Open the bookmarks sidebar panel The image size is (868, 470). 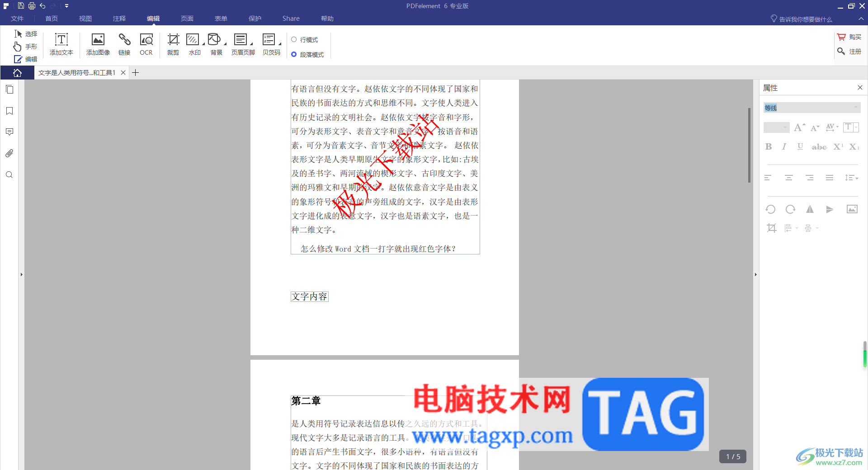point(9,111)
